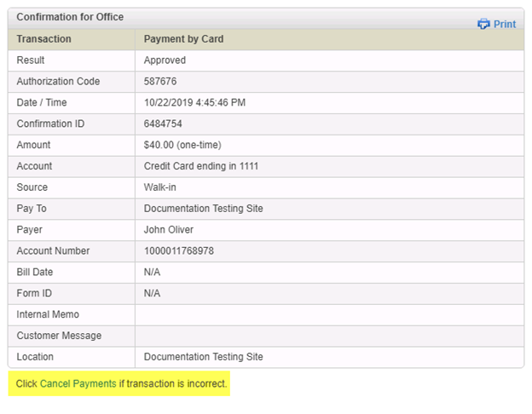This screenshot has width=532, height=414.
Task: Click the Bill Date N/A value
Action: click(152, 273)
